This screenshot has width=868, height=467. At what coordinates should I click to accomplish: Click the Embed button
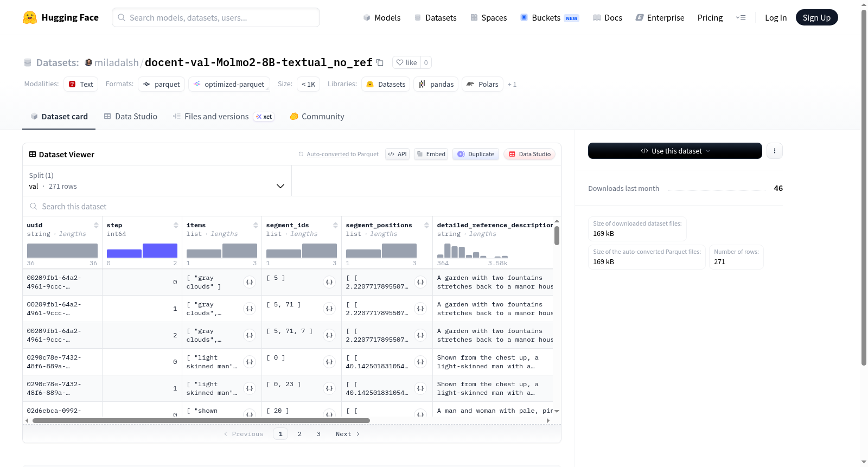click(431, 154)
